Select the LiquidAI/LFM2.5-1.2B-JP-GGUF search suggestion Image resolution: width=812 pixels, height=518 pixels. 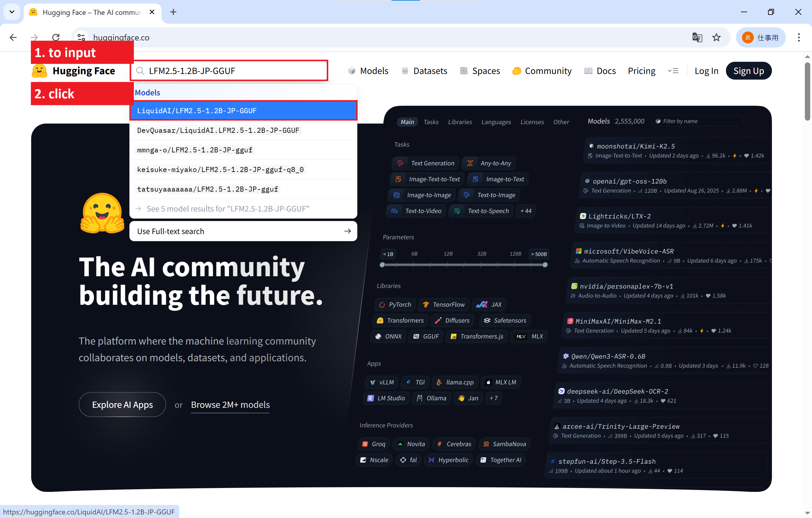point(243,110)
